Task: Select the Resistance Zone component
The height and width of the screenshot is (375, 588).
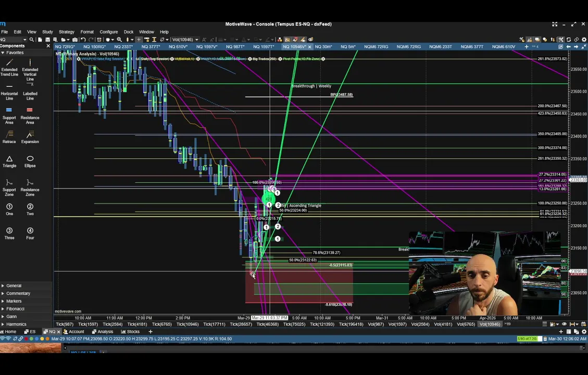Action: point(30,187)
